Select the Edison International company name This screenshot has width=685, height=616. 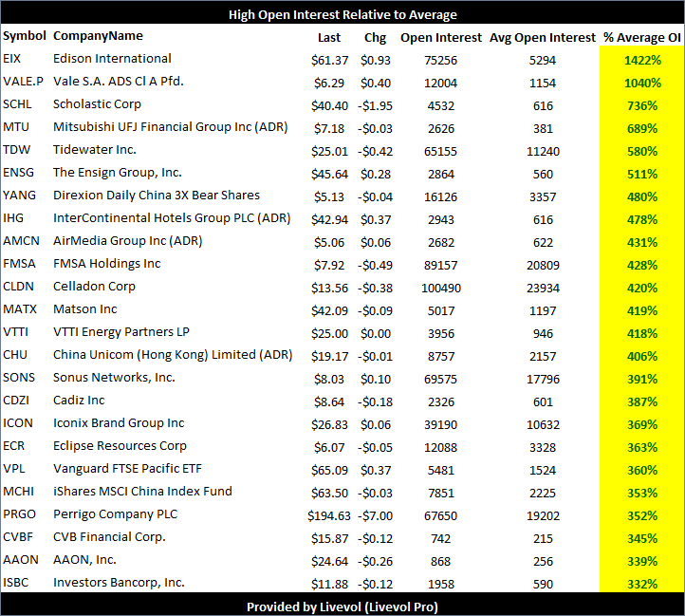point(112,59)
